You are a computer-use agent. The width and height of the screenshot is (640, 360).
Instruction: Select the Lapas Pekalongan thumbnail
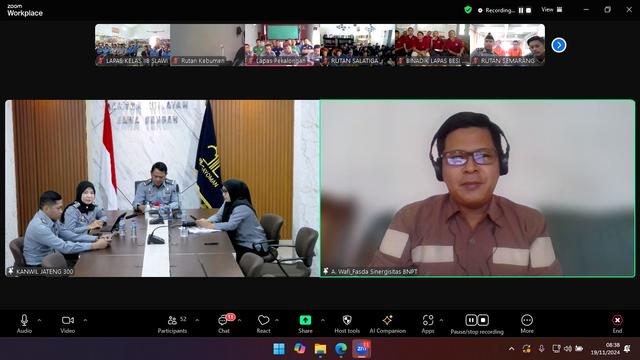[282, 44]
